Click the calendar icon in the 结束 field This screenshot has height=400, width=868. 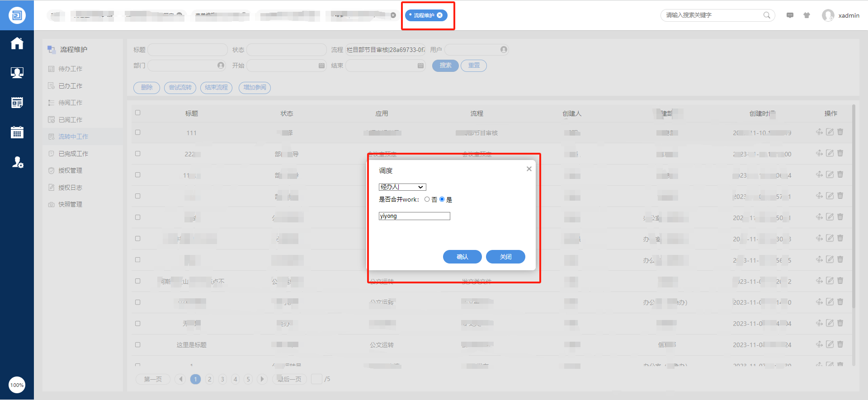[x=420, y=66]
